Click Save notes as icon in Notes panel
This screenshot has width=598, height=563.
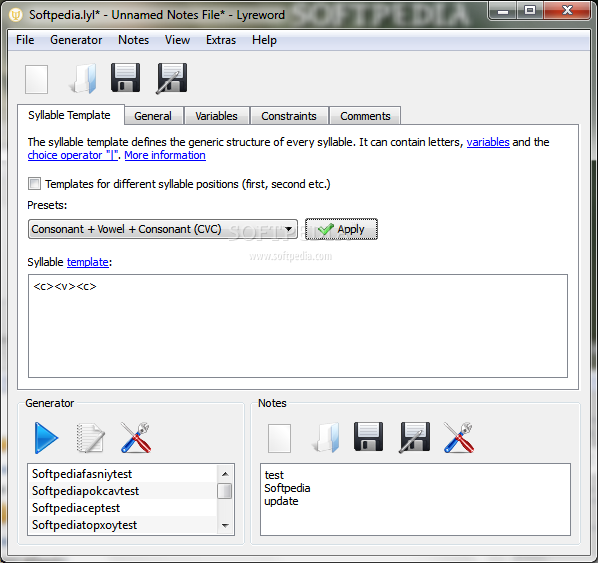415,437
